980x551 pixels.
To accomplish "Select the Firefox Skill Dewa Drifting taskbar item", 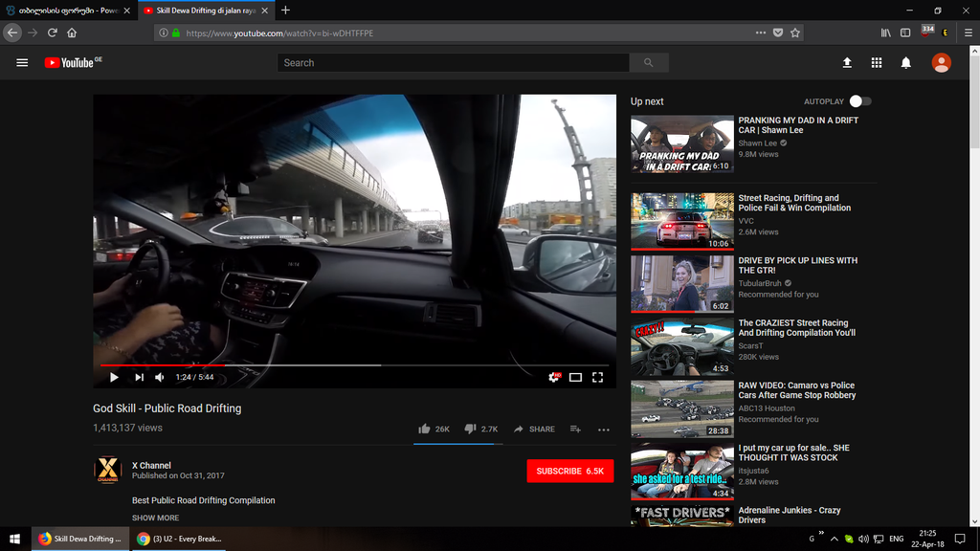I will (x=80, y=539).
